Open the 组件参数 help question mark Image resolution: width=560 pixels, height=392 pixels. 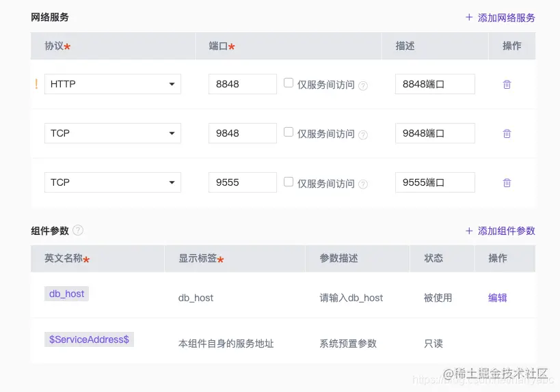[x=78, y=230]
